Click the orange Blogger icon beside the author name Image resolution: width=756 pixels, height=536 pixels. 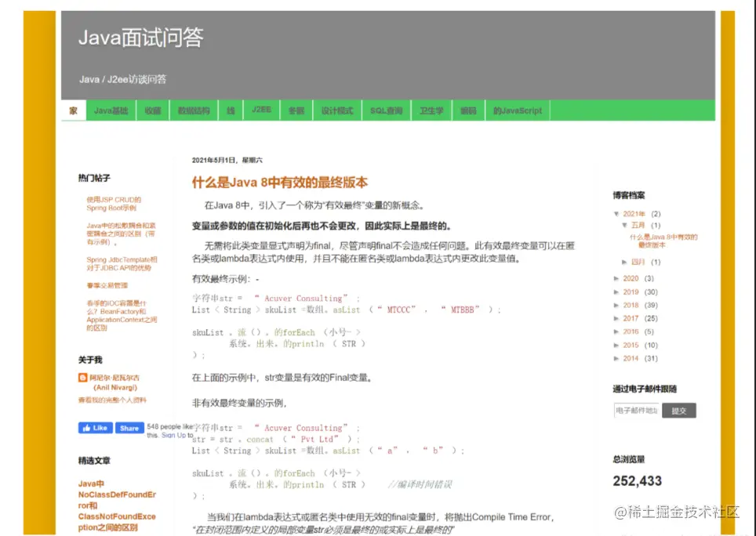[x=83, y=378]
